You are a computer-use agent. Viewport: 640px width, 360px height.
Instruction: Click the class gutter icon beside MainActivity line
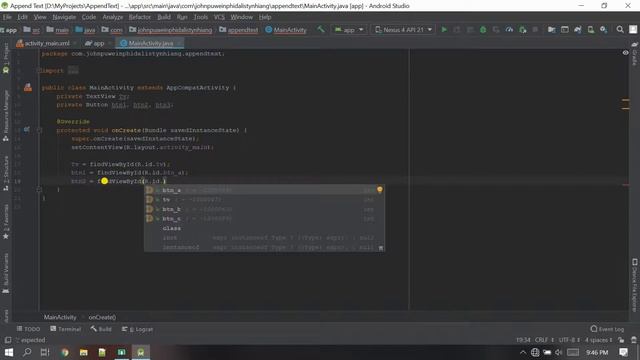28,87
